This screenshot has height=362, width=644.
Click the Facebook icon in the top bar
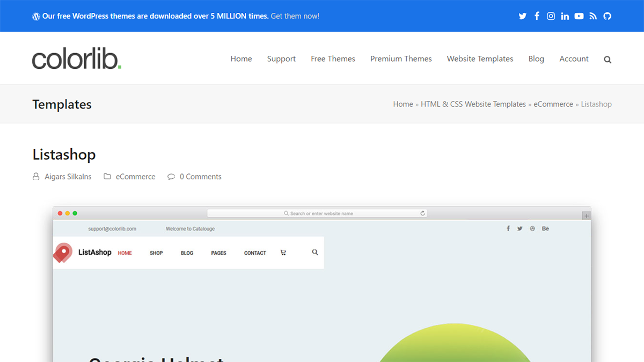(x=537, y=16)
